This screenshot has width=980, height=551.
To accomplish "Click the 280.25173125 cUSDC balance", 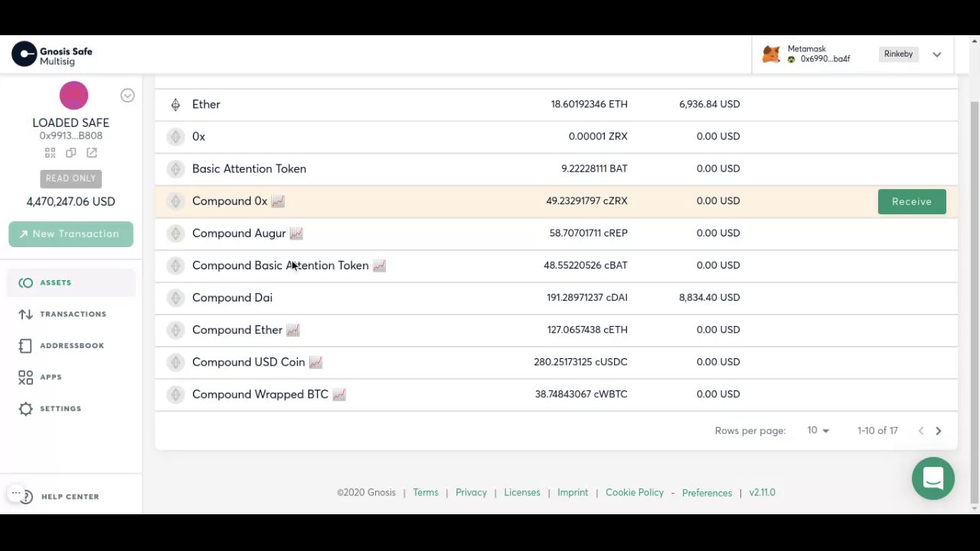I will 580,362.
